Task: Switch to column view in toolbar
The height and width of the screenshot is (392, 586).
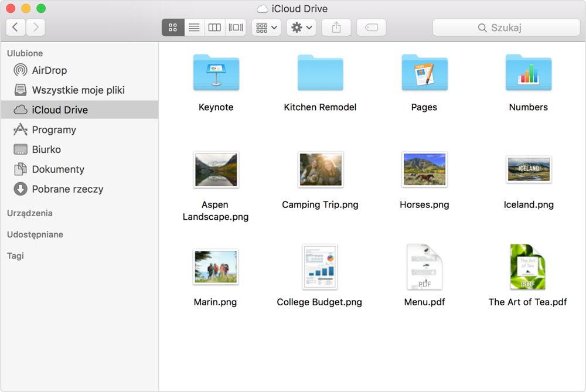Action: 215,28
